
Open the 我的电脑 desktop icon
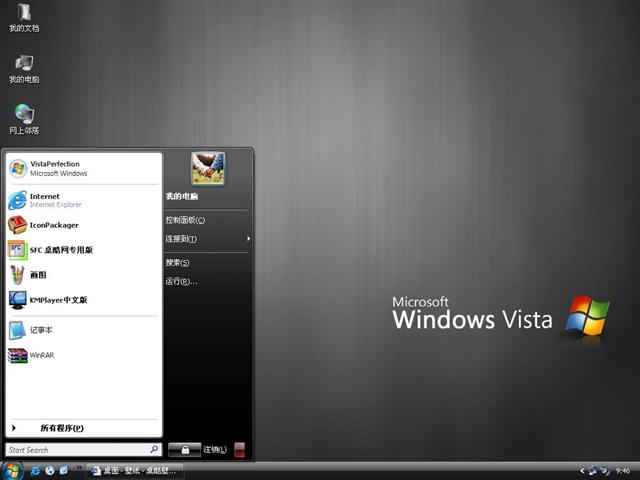tap(24, 69)
